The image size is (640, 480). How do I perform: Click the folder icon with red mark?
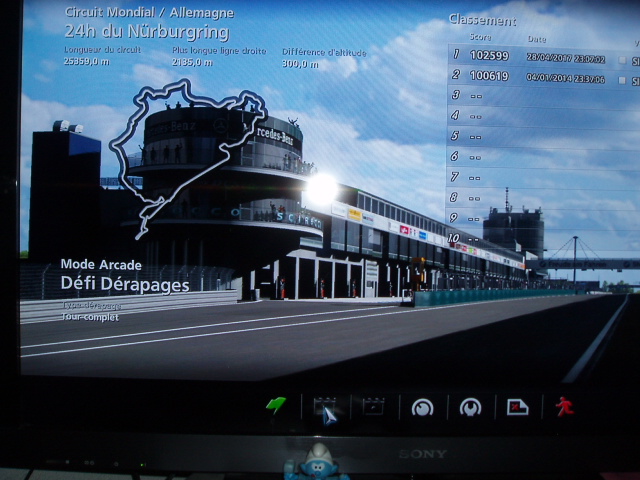[x=517, y=407]
